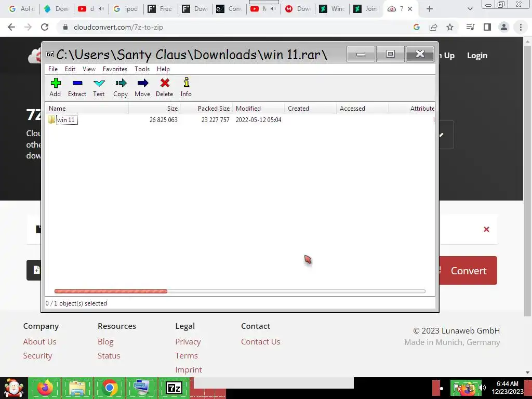Click the Copy toolbar icon
The width and height of the screenshot is (532, 399).
click(121, 87)
